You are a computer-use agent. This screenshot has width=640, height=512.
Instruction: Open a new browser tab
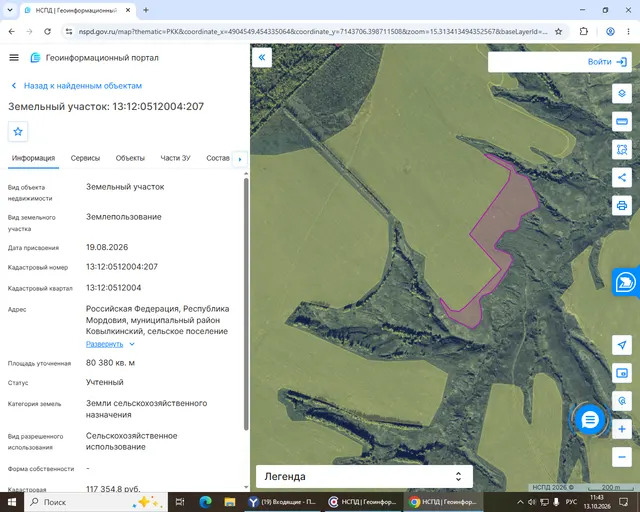[x=146, y=10]
